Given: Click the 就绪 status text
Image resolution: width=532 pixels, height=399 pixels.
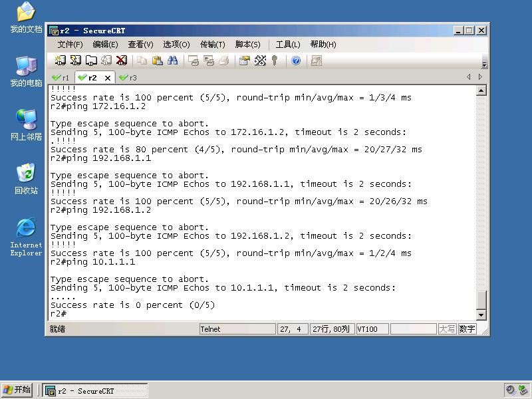Looking at the screenshot, I should point(57,329).
